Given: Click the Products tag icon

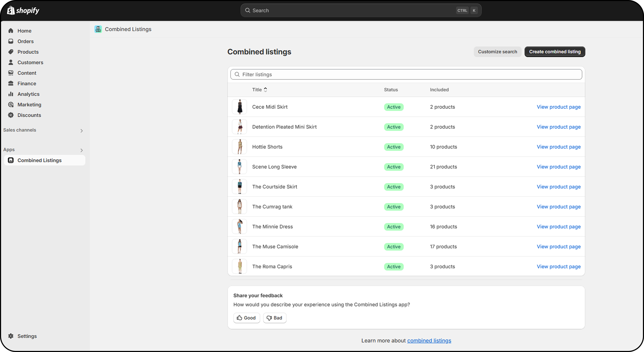Looking at the screenshot, I should point(11,52).
